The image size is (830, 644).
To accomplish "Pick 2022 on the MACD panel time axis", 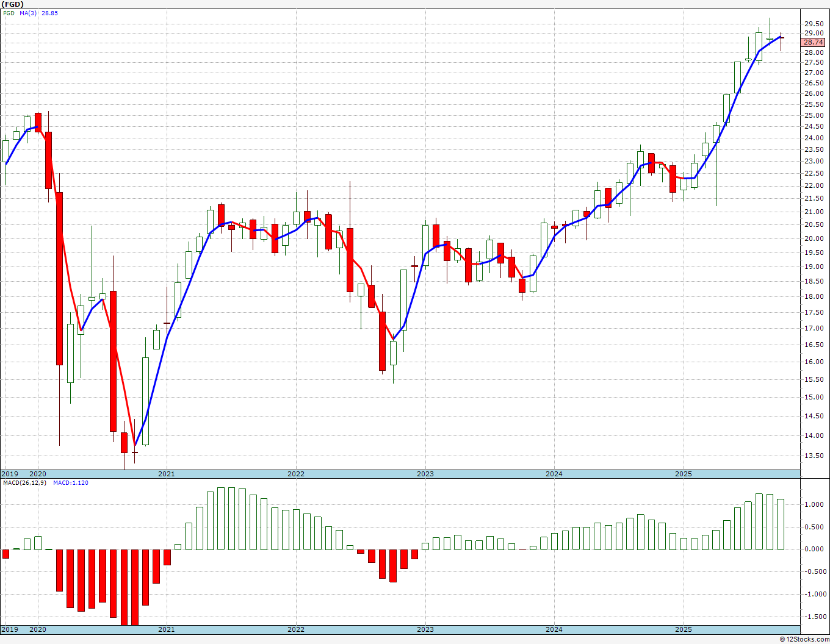I will (296, 629).
